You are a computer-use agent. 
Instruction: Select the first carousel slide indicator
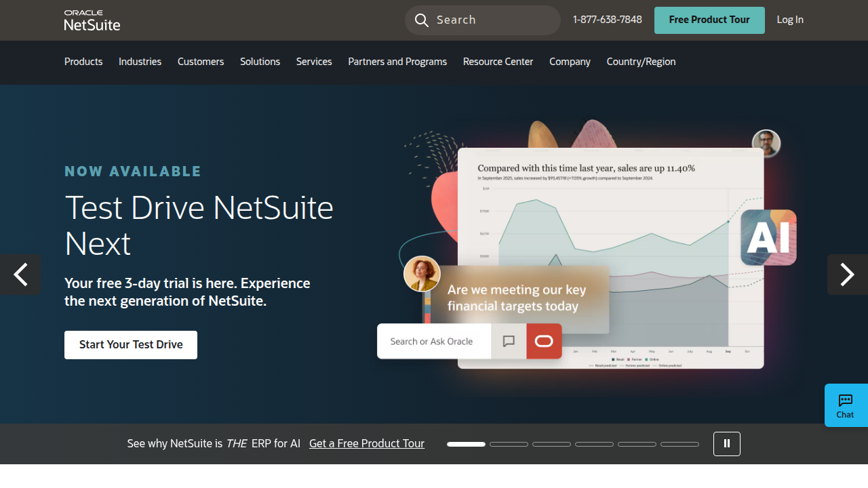click(x=466, y=444)
